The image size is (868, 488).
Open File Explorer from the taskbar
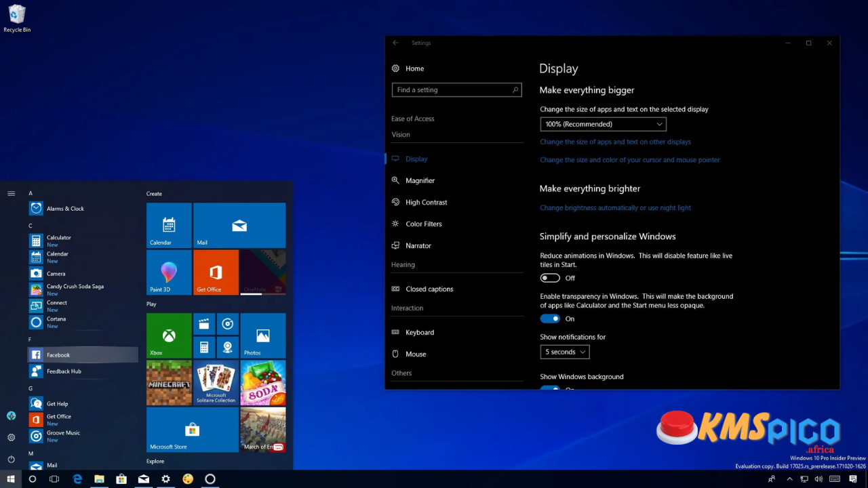[99, 479]
